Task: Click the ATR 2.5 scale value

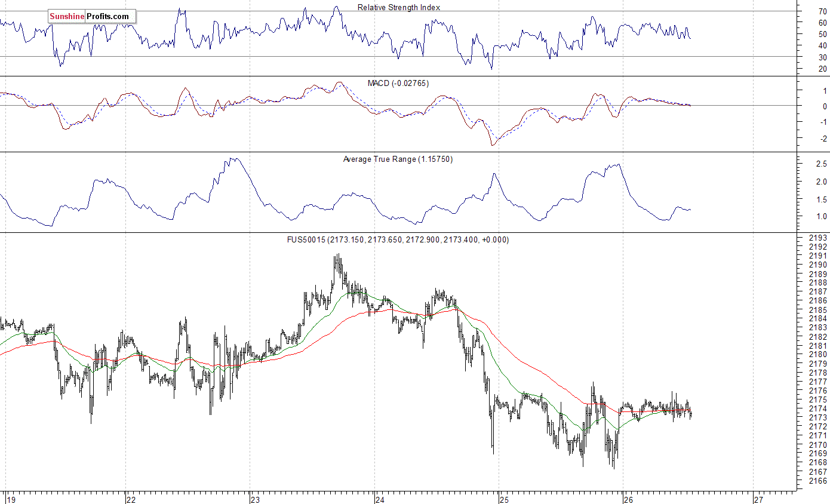Action: [821, 164]
